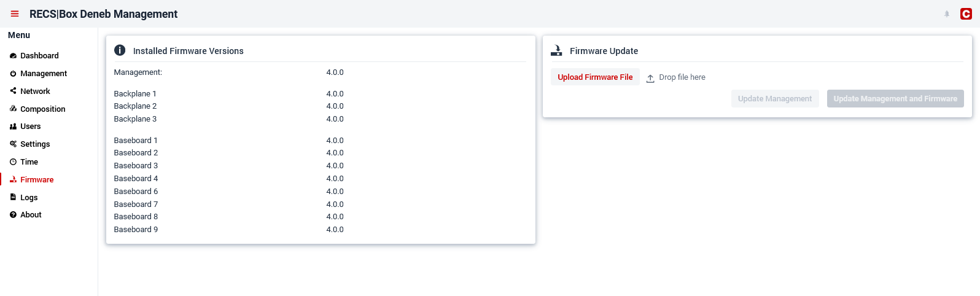
Task: Click Update Management and Firmware button
Action: tap(895, 99)
